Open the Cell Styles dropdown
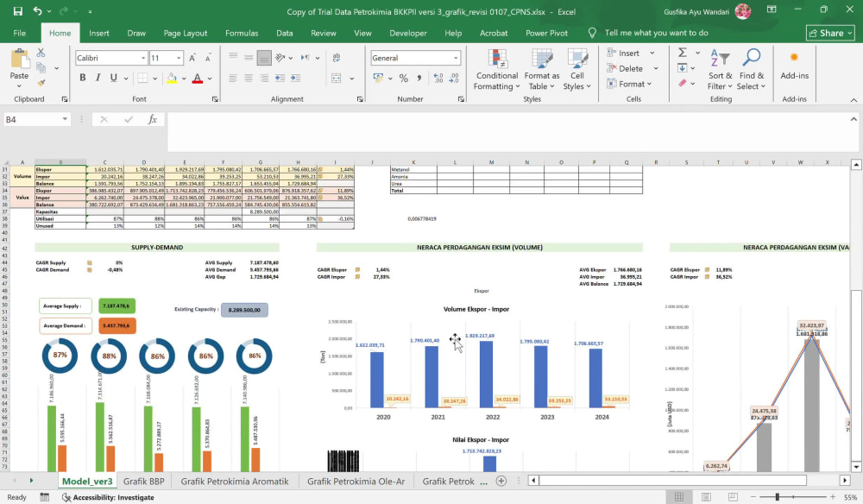Image resolution: width=863 pixels, height=504 pixels. click(x=576, y=71)
